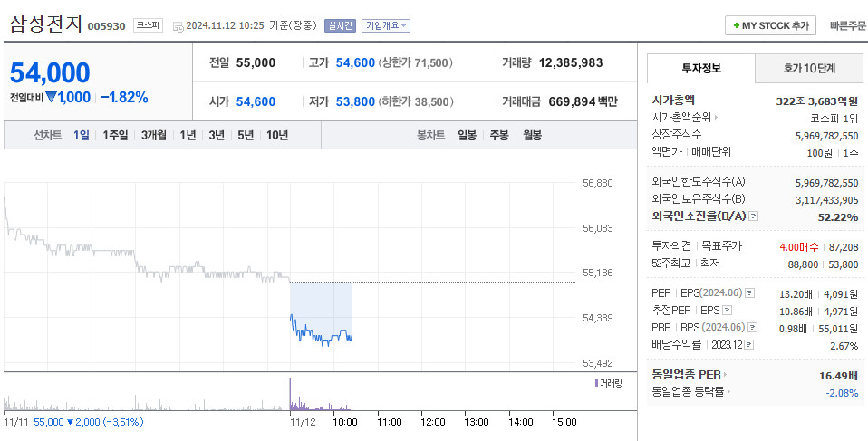Select the 1주일 line chart period
868x441 pixels.
(x=115, y=135)
